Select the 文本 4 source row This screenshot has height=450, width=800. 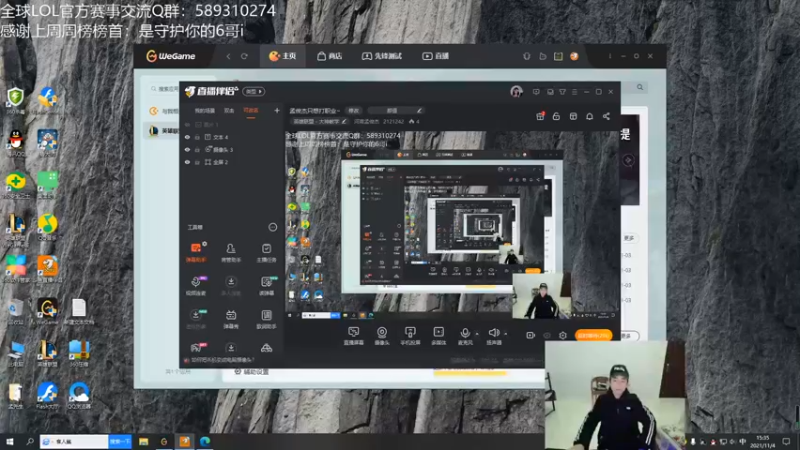pyautogui.click(x=232, y=137)
